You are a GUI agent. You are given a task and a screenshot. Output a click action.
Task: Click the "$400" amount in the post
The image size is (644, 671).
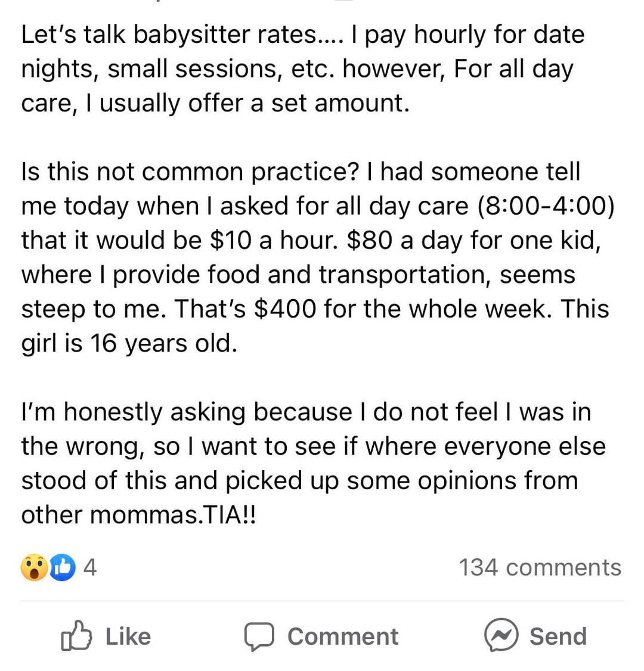[x=286, y=309]
